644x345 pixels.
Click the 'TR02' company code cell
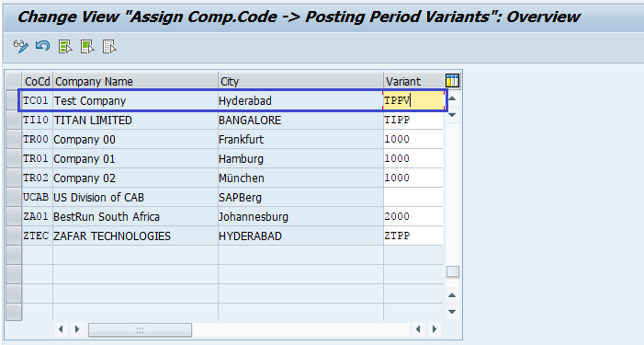pyautogui.click(x=38, y=178)
